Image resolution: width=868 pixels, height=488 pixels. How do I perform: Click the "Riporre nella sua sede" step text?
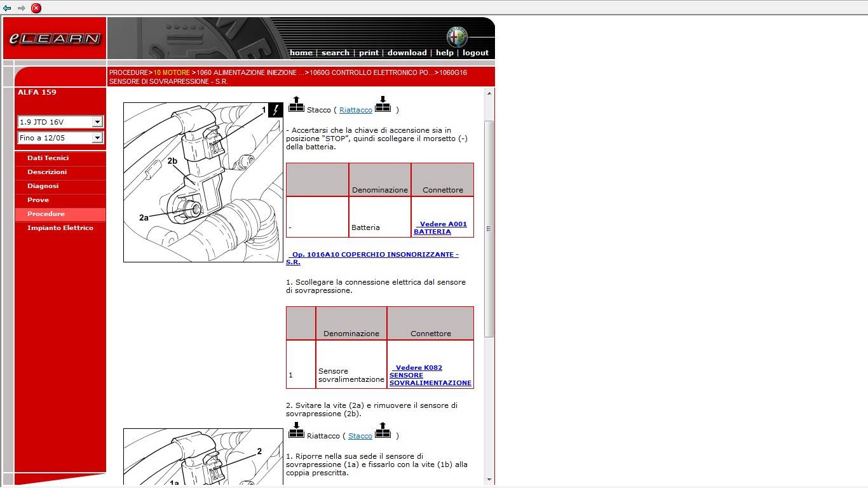coord(377,464)
